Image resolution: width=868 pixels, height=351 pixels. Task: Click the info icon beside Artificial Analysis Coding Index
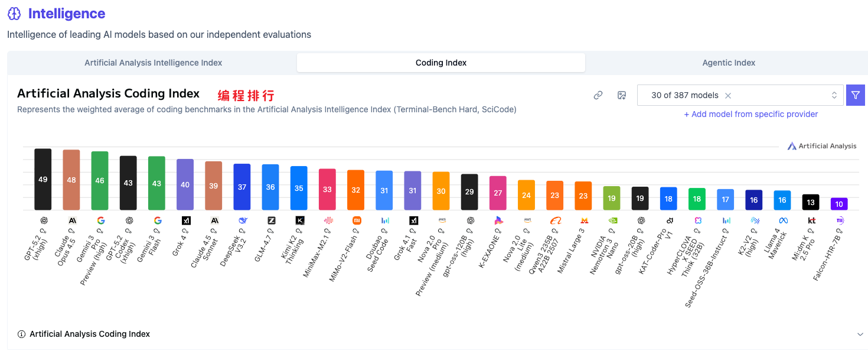pyautogui.click(x=22, y=334)
